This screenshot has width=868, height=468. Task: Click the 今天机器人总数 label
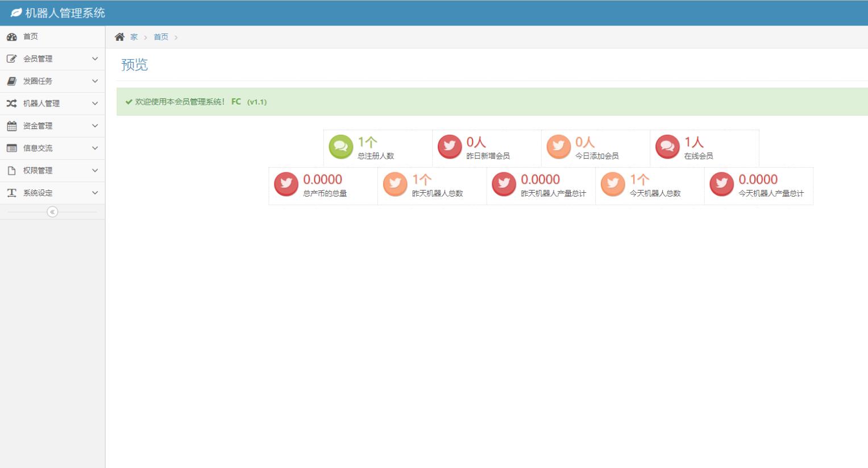tap(655, 193)
